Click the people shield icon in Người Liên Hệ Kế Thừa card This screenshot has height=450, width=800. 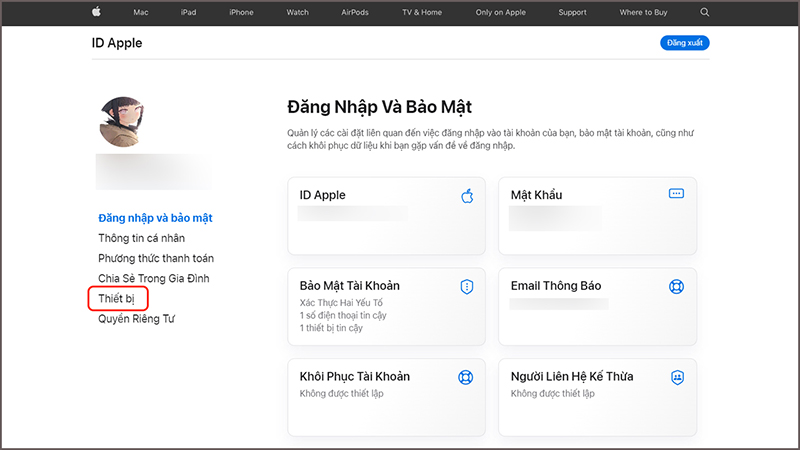[x=677, y=378]
